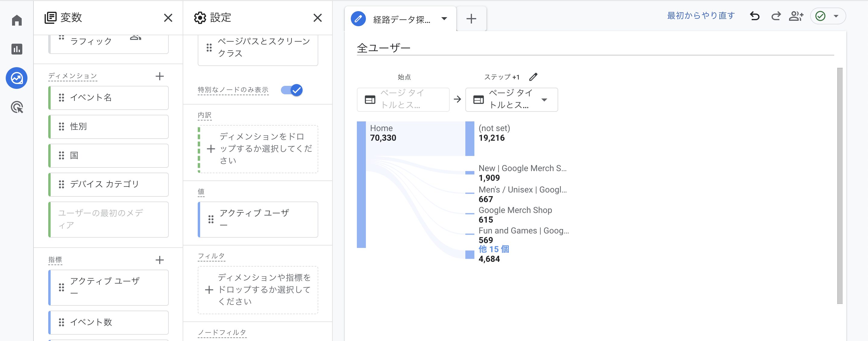868x341 pixels.
Task: Expand 他 15 個 link
Action: [x=494, y=249]
